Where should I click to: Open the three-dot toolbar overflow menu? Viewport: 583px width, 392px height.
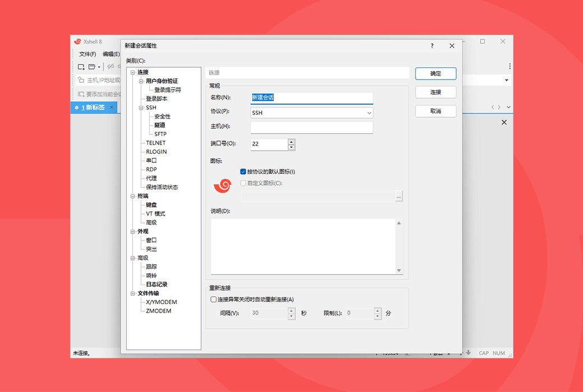point(510,66)
